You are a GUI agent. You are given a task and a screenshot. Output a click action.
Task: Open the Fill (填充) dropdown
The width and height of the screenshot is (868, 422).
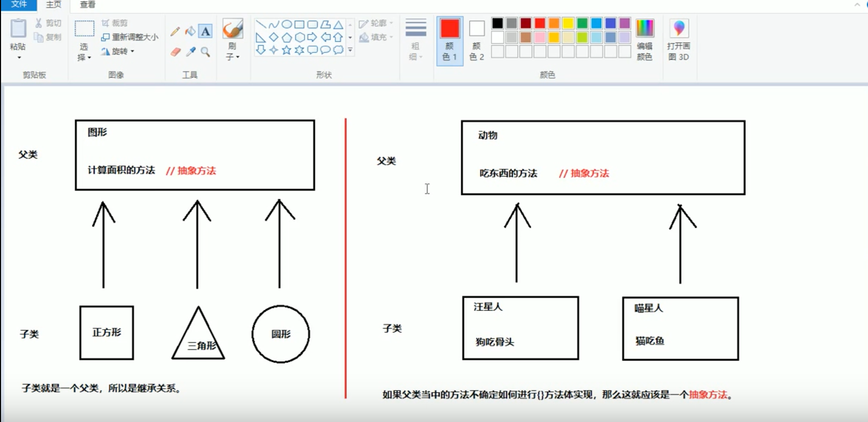click(376, 37)
